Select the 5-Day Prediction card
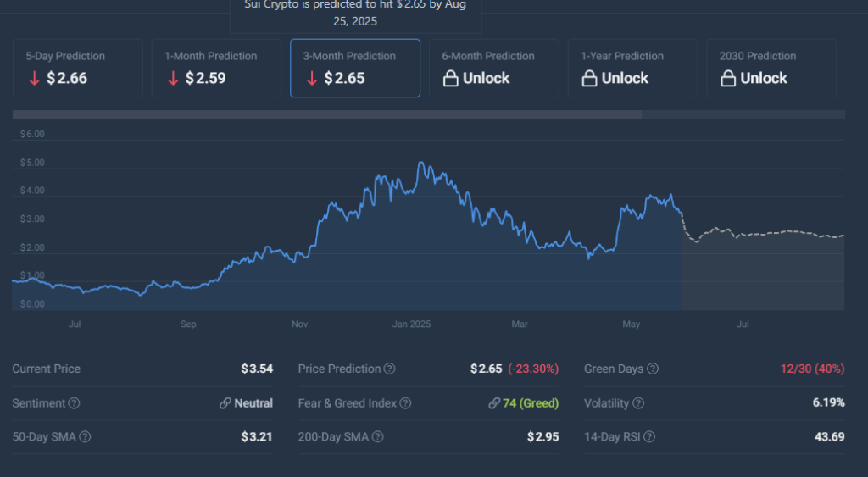This screenshot has width=868, height=477. click(78, 68)
